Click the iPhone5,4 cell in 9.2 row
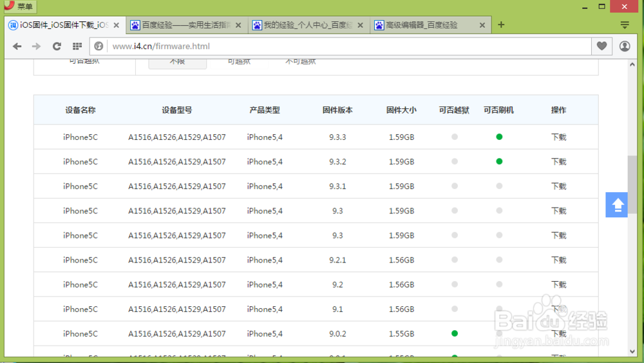 (x=265, y=285)
